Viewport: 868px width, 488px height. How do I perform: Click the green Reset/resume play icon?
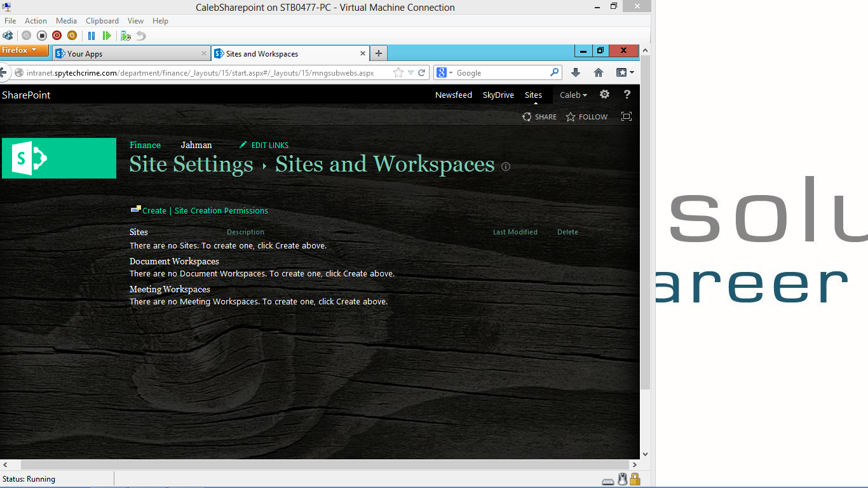[x=107, y=36]
